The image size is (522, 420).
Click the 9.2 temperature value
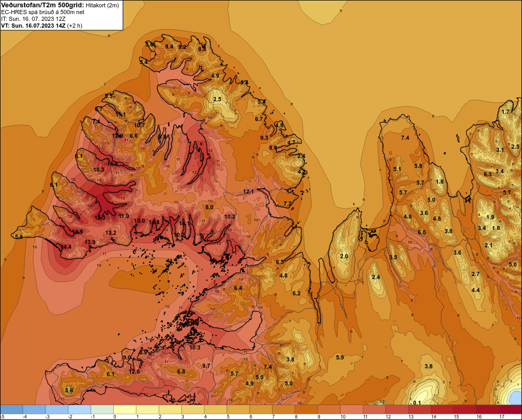[x=182, y=47]
